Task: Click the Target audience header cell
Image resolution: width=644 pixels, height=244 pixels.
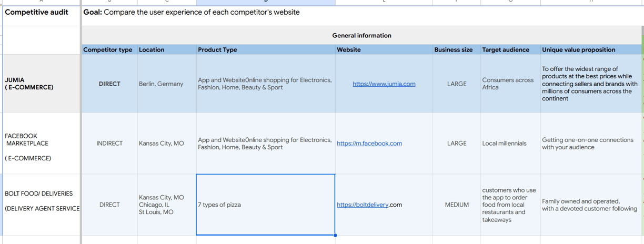Action: coord(510,49)
